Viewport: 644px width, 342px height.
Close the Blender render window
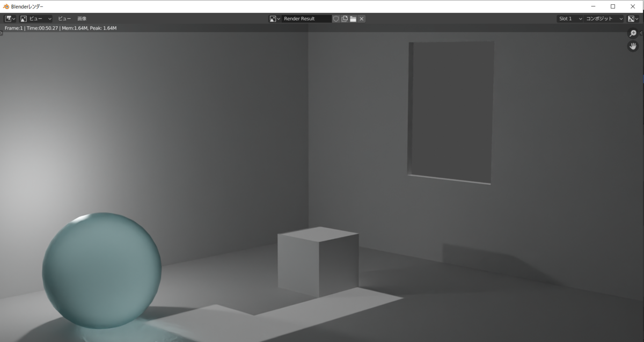(x=633, y=6)
